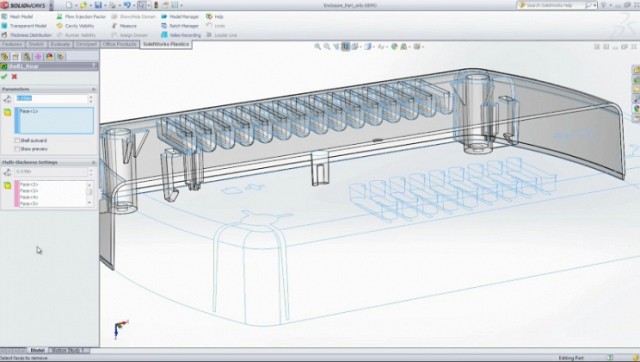Click the Transparent Model button
The width and height of the screenshot is (640, 362).
24,26
